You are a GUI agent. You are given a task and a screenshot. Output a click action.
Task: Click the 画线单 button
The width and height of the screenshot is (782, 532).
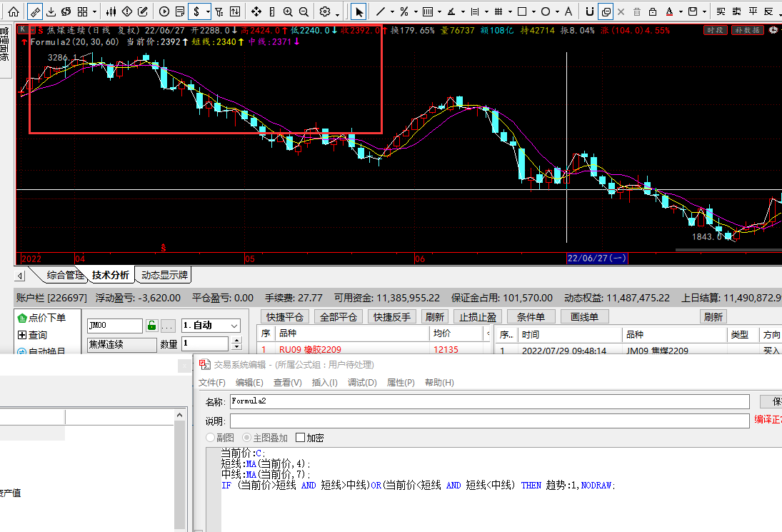coord(584,317)
